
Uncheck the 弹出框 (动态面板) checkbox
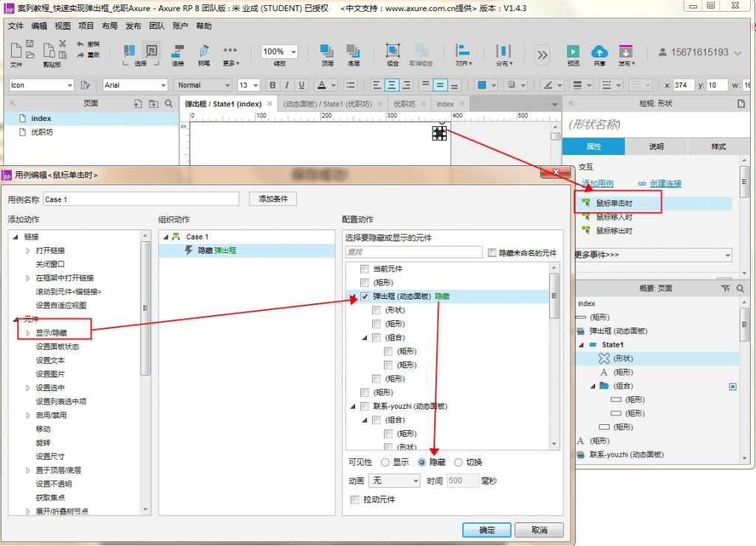(365, 297)
